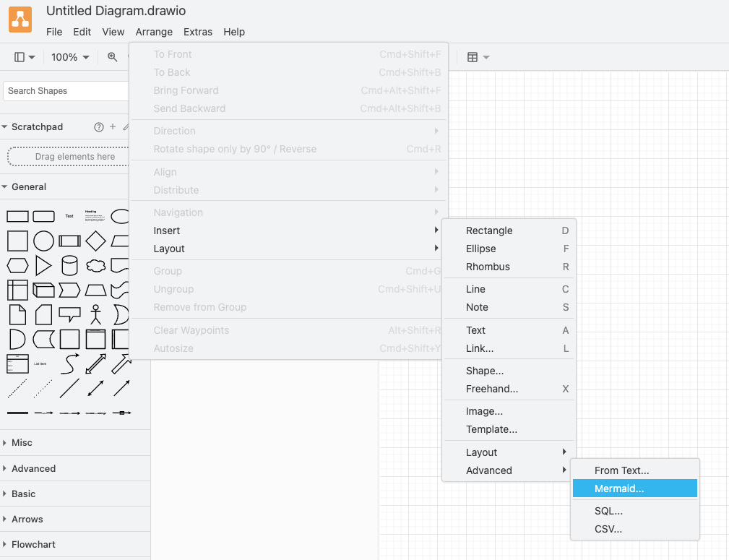
Task: Open Layout submenu inside Insert submenu
Action: click(x=509, y=452)
